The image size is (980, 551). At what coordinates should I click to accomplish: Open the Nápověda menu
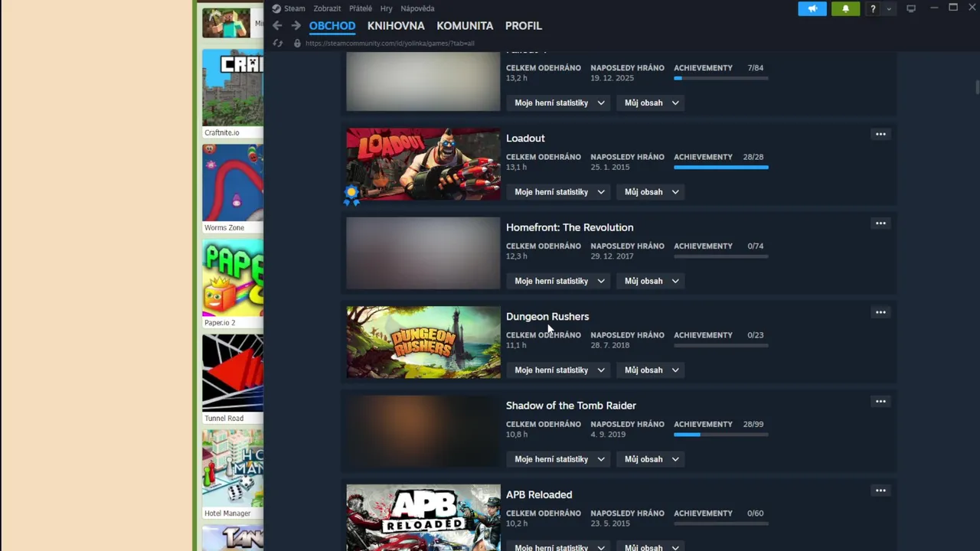coord(417,8)
